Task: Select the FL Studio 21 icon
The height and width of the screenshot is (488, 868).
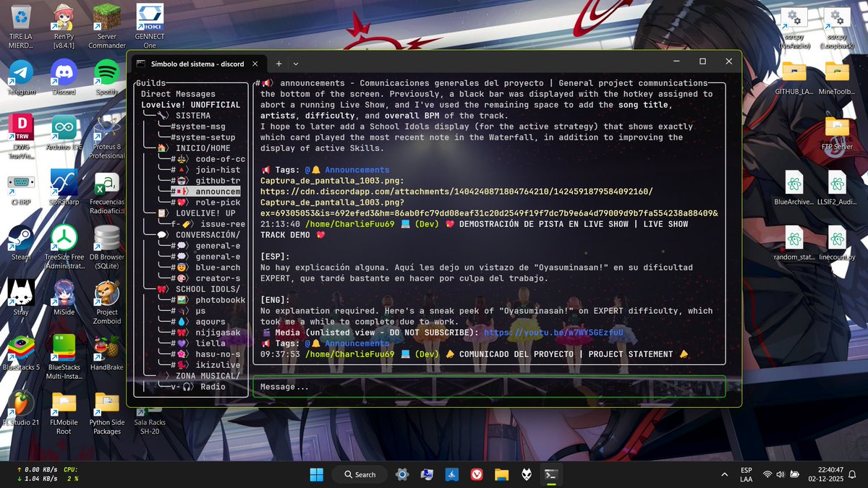Action: click(x=21, y=408)
